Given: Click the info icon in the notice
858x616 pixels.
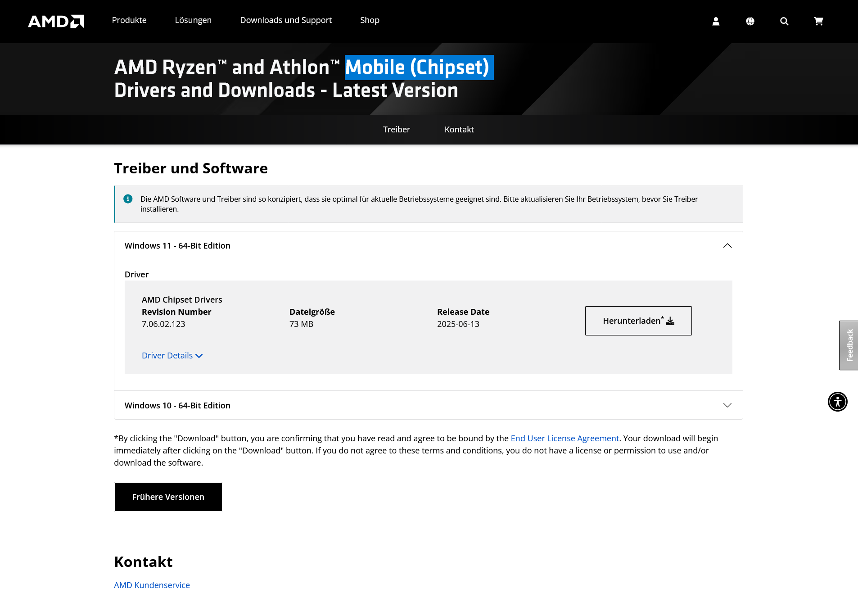Looking at the screenshot, I should click(128, 199).
